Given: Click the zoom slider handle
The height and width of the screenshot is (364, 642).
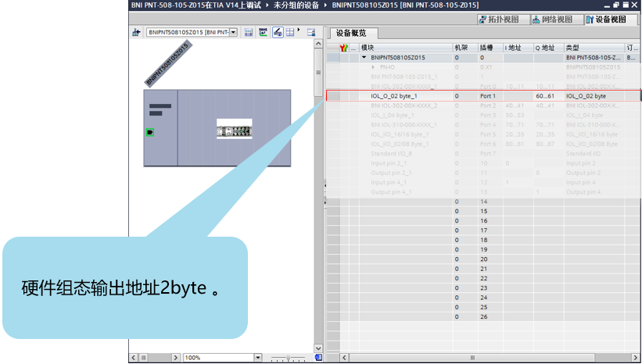Looking at the screenshot, I should [x=289, y=358].
